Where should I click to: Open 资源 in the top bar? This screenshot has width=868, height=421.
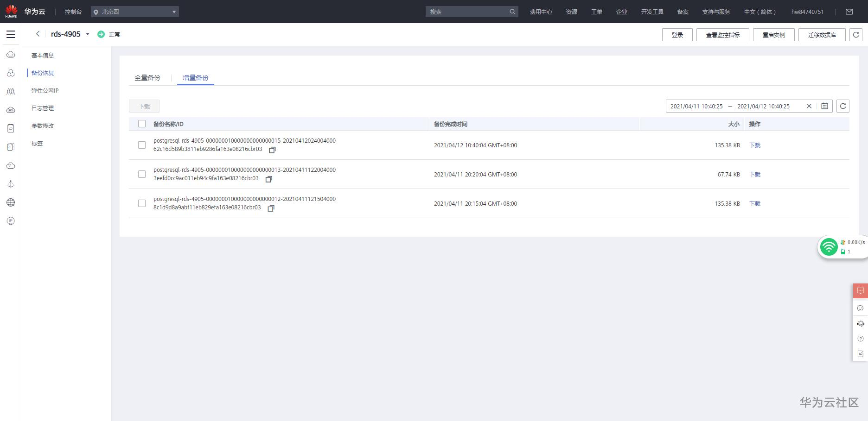pos(572,12)
